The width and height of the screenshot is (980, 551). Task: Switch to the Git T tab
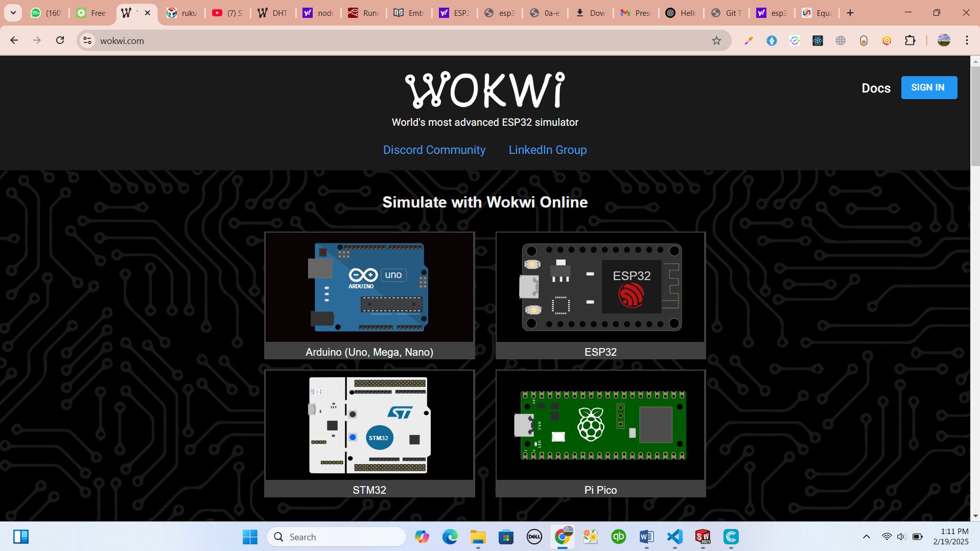pos(727,13)
